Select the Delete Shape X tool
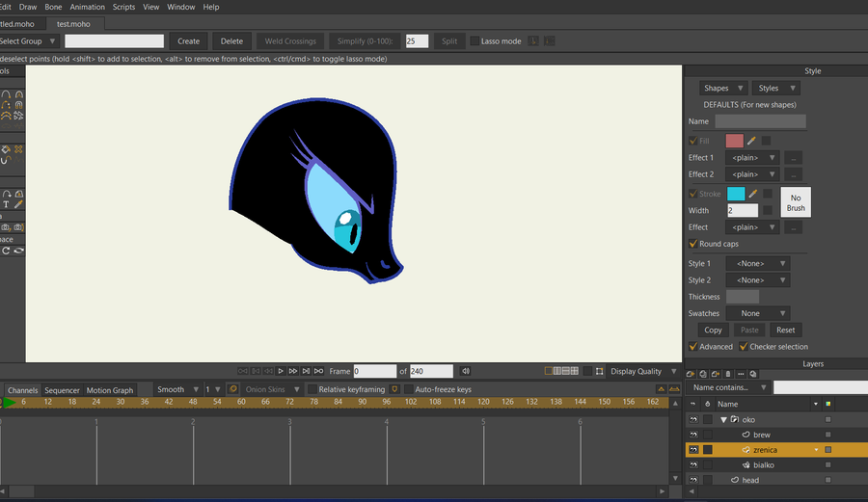The image size is (868, 502). (19, 149)
